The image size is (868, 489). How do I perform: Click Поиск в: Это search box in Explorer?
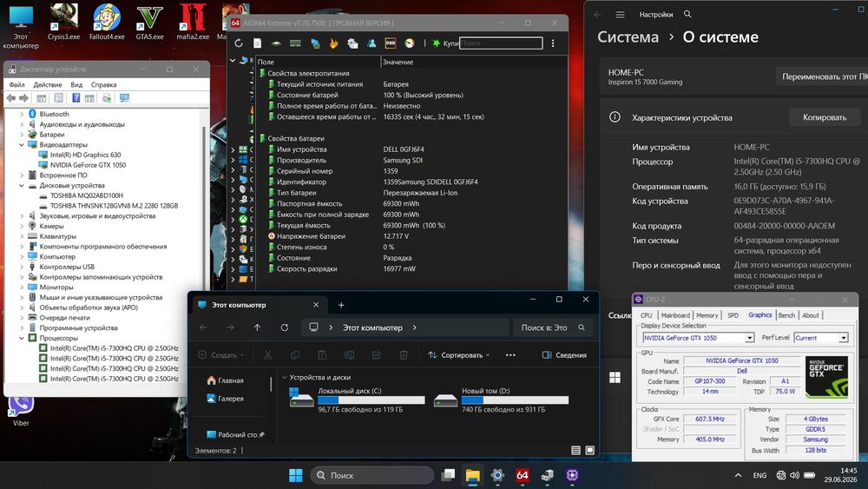tap(552, 327)
